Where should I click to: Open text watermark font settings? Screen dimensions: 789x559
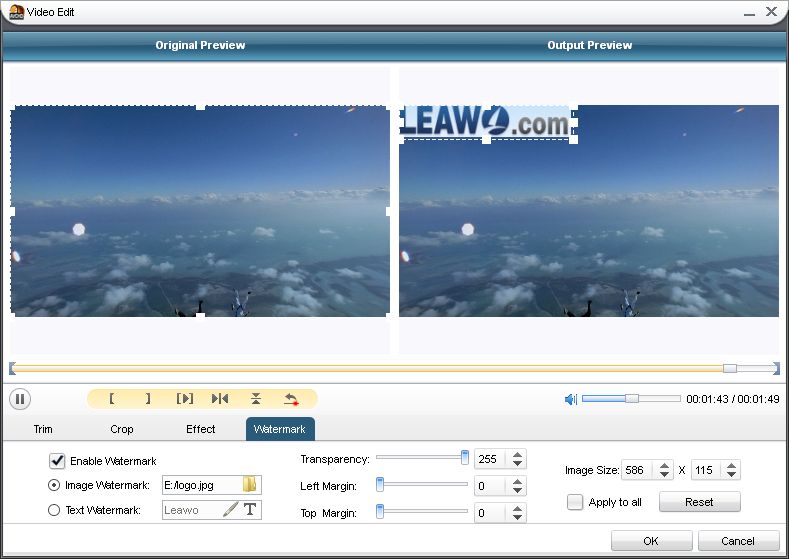point(250,509)
